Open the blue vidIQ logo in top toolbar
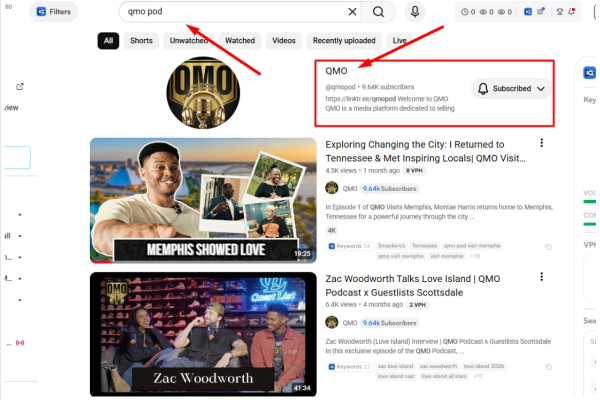 coord(528,12)
